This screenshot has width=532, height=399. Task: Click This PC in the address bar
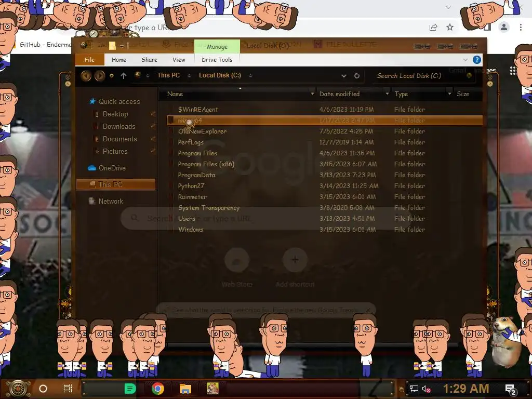pos(168,75)
